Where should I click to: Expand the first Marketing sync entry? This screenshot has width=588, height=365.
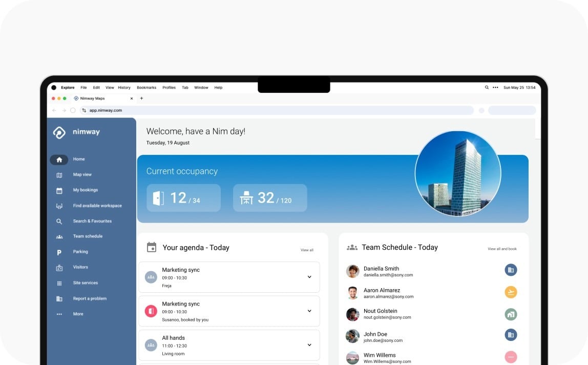tap(309, 277)
